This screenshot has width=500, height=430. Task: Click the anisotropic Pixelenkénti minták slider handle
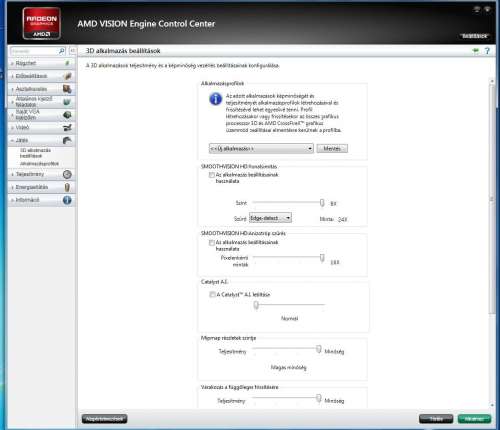322,258
